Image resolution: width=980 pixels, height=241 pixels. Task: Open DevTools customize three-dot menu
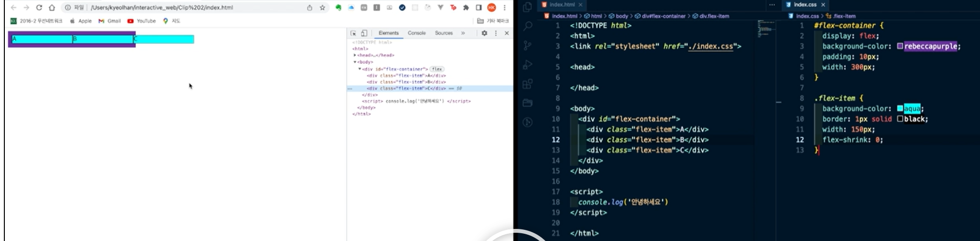(496, 33)
